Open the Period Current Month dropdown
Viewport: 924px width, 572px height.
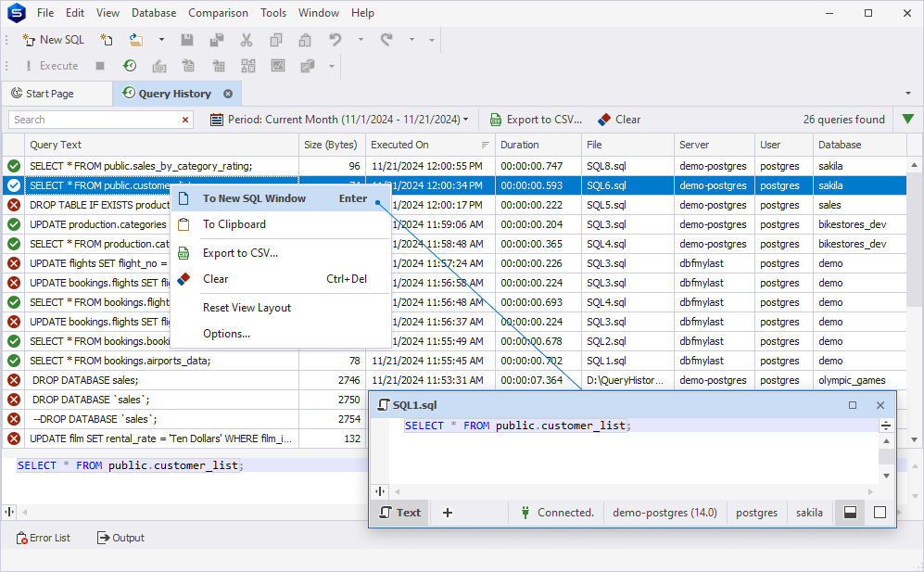pos(339,120)
